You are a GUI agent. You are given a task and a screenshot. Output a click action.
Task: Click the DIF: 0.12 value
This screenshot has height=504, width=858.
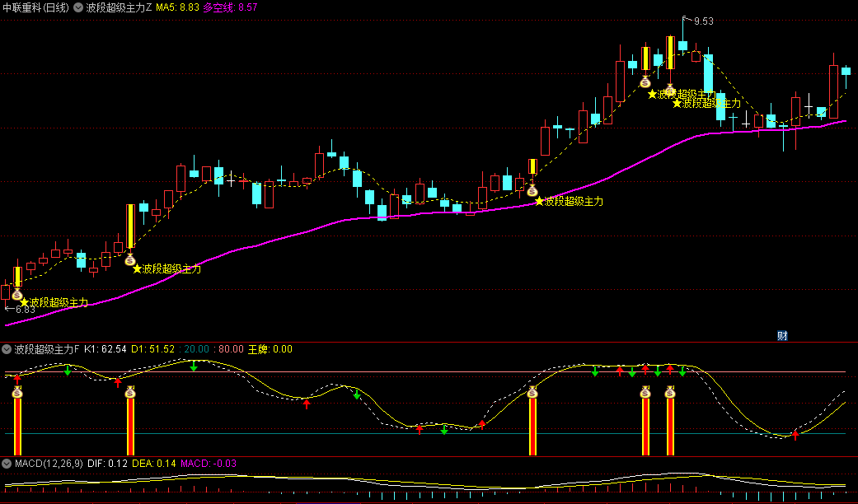(x=107, y=464)
